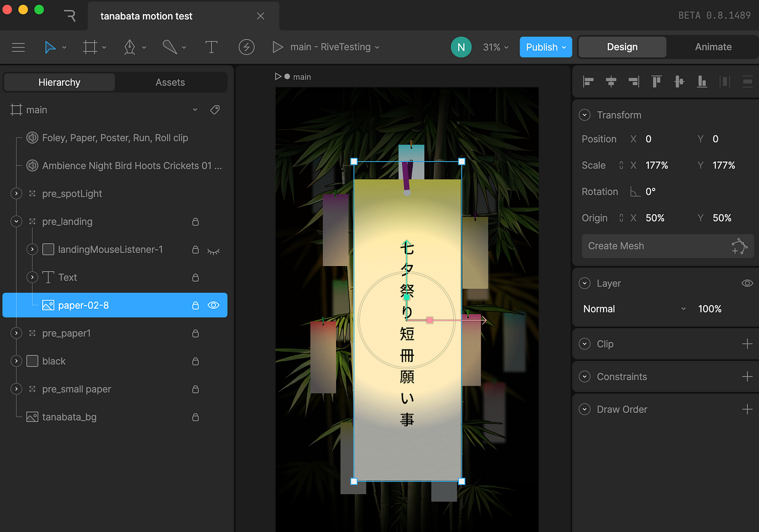The width and height of the screenshot is (759, 532).
Task: Choose the Artboard tool
Action: click(x=90, y=47)
